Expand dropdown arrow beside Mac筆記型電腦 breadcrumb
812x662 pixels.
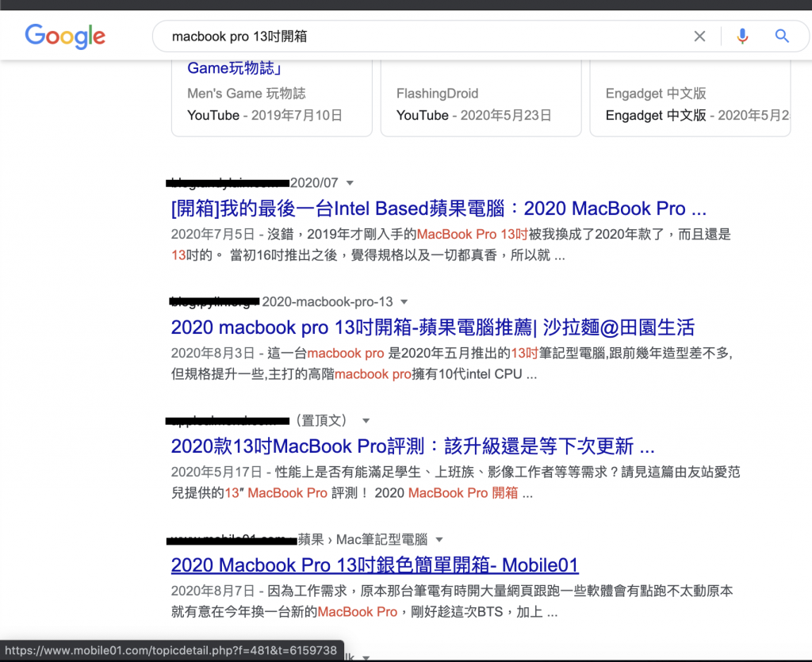coord(439,540)
